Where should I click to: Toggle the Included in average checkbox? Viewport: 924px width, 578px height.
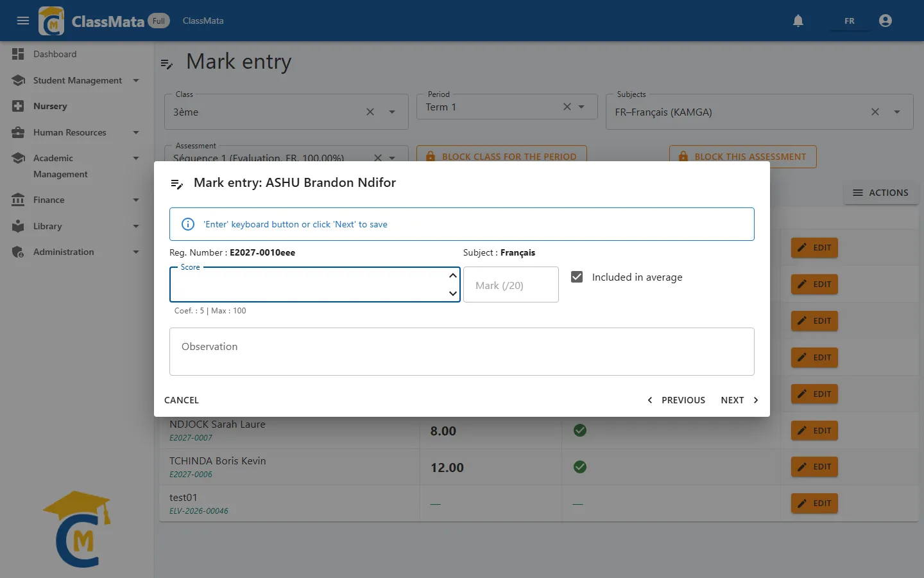(x=577, y=277)
